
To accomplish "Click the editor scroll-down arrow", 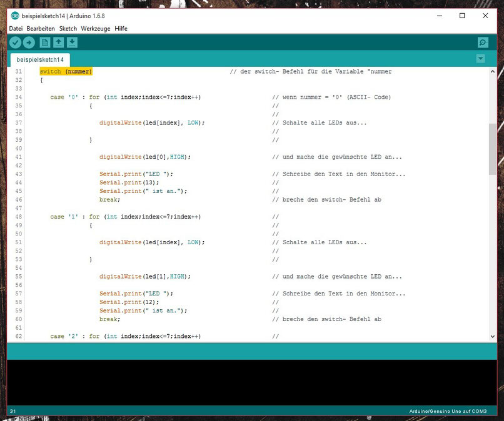I will [493, 336].
